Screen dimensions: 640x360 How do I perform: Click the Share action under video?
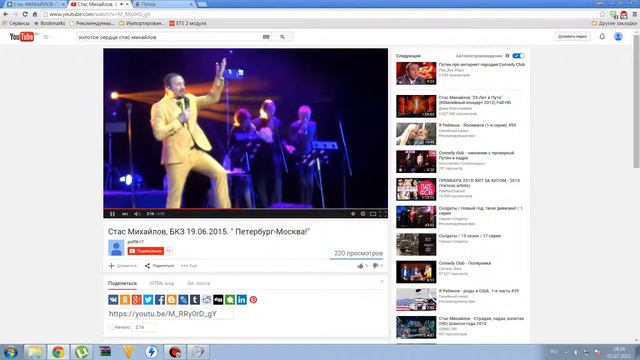point(159,266)
